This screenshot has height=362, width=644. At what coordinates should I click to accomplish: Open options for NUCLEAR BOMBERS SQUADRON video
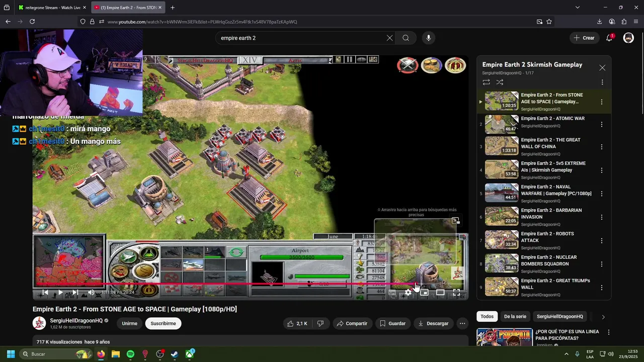pyautogui.click(x=601, y=264)
